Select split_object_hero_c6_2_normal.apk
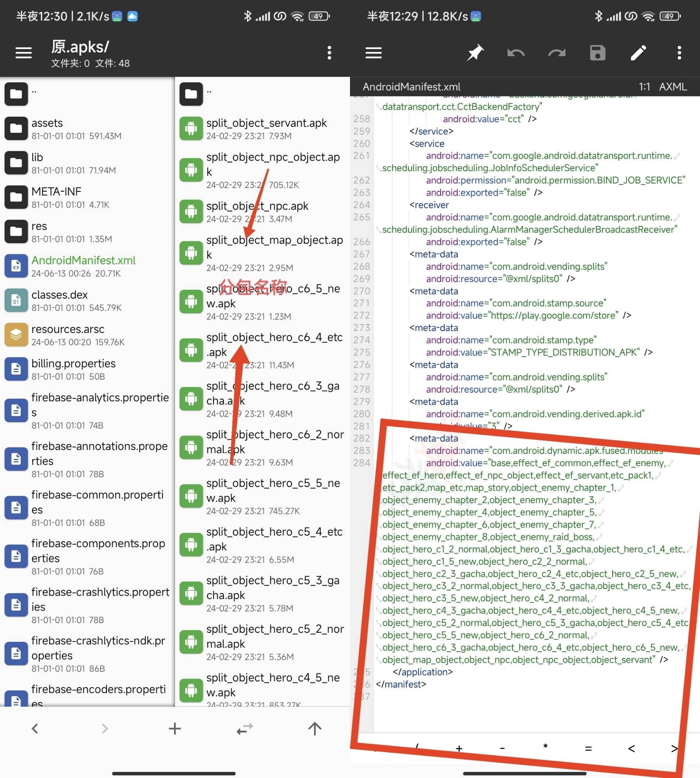Screen dimensions: 700x778 pyautogui.click(x=263, y=447)
